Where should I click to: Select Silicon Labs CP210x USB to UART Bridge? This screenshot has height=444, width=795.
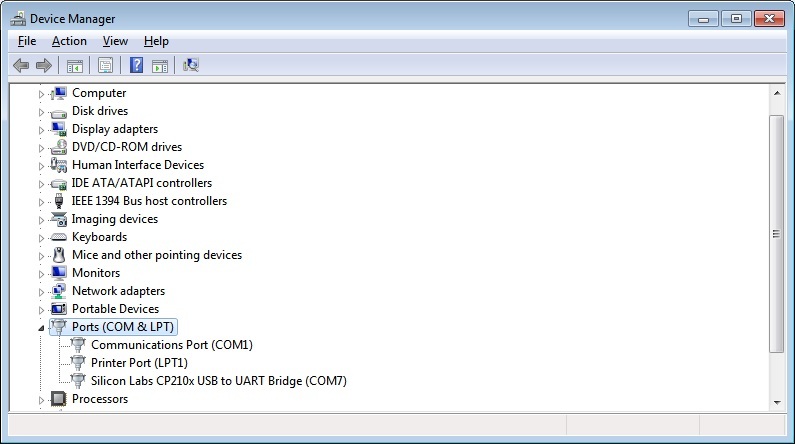[x=218, y=381]
